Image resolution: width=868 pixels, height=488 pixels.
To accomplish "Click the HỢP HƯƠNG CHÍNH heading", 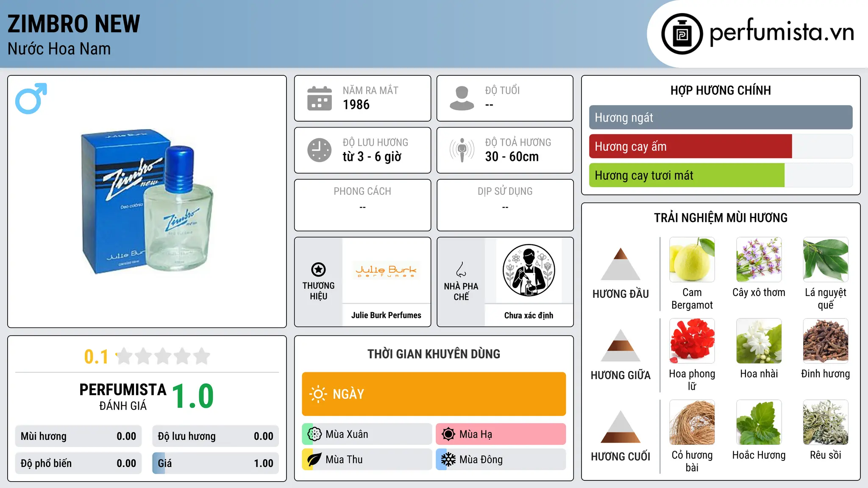I will (x=721, y=90).
